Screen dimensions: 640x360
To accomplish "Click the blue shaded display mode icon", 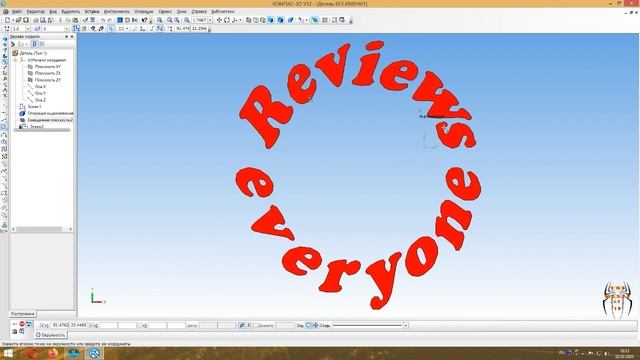I will coord(270,20).
